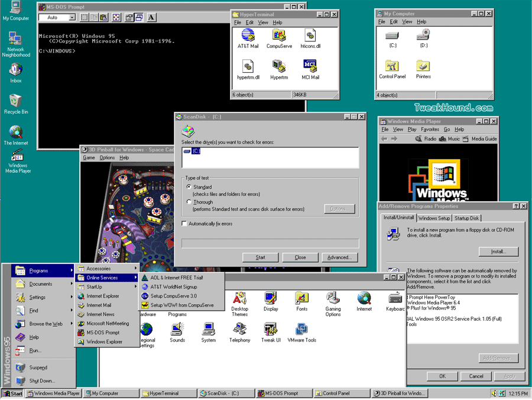Select the Network Neighborhood desktop icon
This screenshot has width=532, height=400.
coord(16,39)
